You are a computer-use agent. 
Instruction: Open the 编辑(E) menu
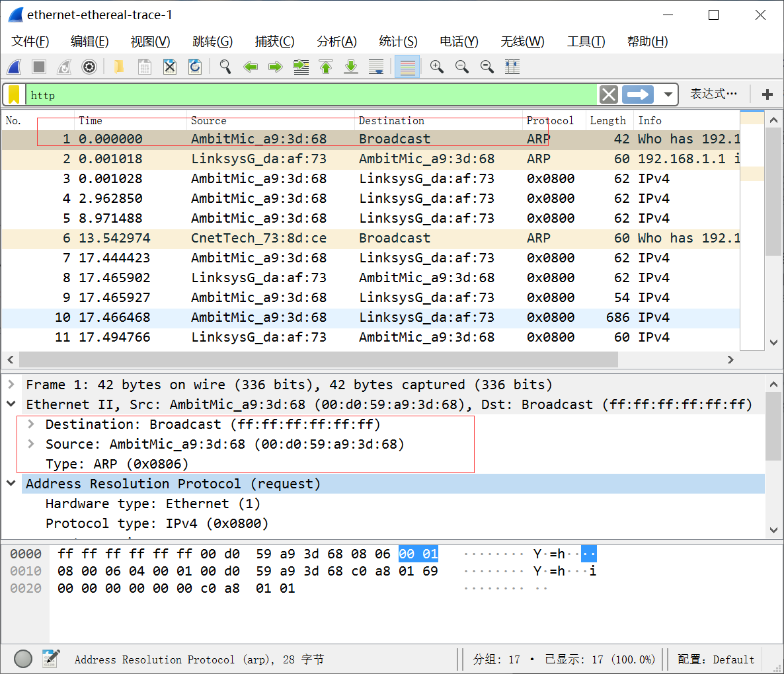click(89, 42)
